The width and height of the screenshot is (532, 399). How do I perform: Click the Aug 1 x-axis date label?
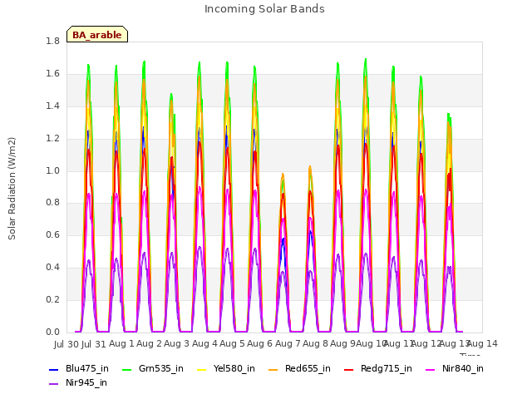coord(121,343)
